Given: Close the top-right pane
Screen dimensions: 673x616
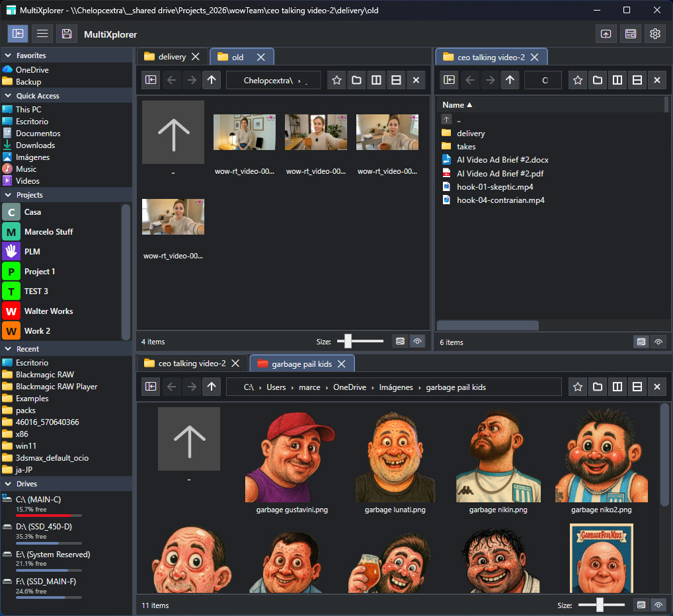Looking at the screenshot, I should [x=657, y=80].
